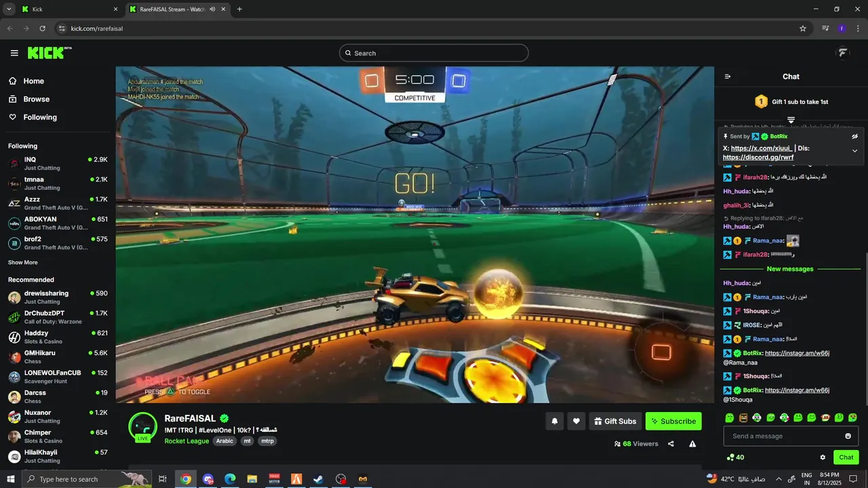The image size is (868, 488).
Task: Pick the first green blob emote
Action: 730,418
